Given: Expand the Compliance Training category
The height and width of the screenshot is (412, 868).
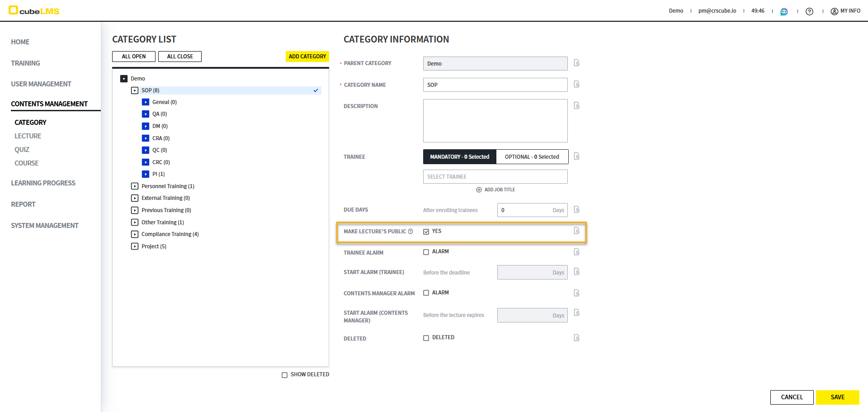Looking at the screenshot, I should click(135, 234).
